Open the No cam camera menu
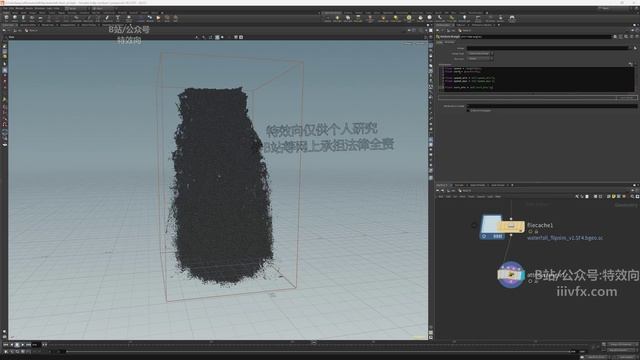 pyautogui.click(x=420, y=43)
